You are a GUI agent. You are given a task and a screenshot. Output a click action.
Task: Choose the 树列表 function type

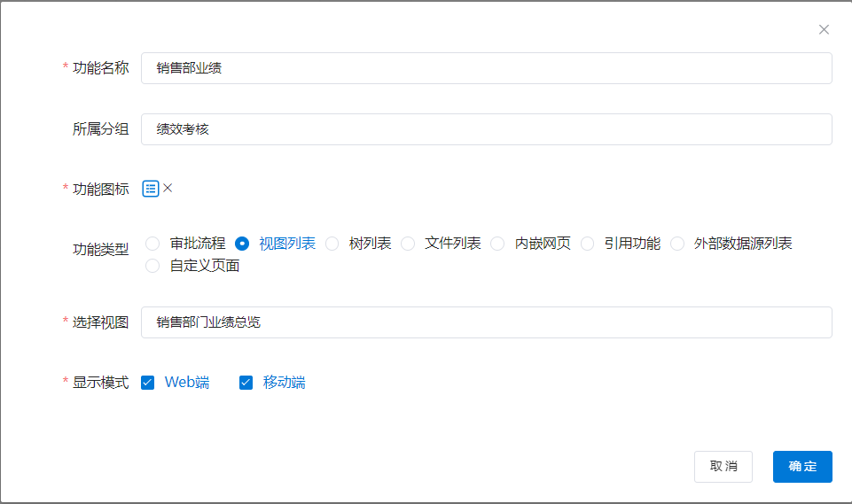click(332, 244)
